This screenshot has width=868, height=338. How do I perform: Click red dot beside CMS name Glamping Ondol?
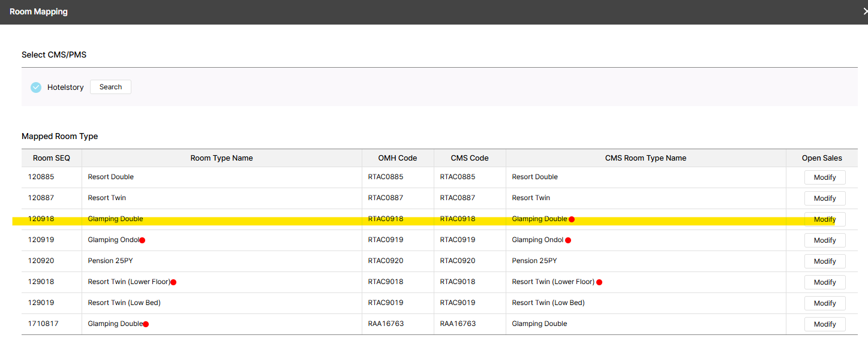(x=568, y=240)
